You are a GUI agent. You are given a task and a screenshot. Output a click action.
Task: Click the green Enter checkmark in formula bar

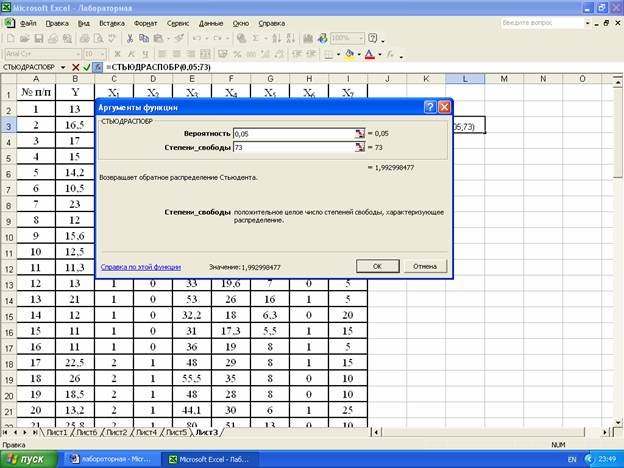tap(87, 66)
